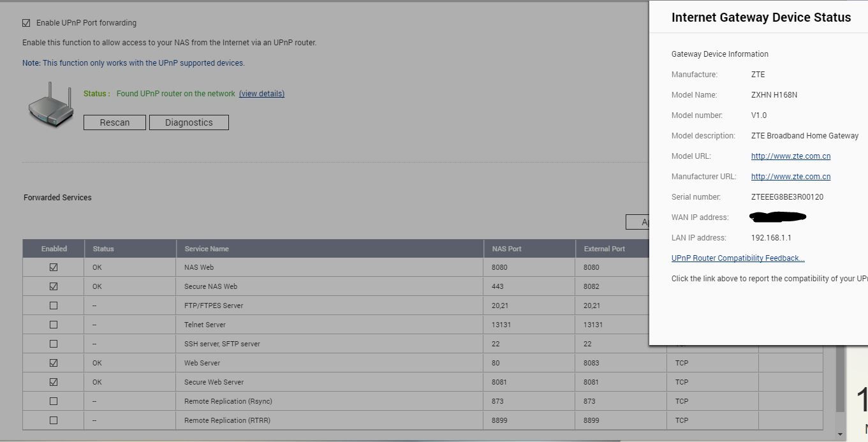Click the ZTE Broadband Home Gateway description
This screenshot has height=442, width=868.
[805, 136]
